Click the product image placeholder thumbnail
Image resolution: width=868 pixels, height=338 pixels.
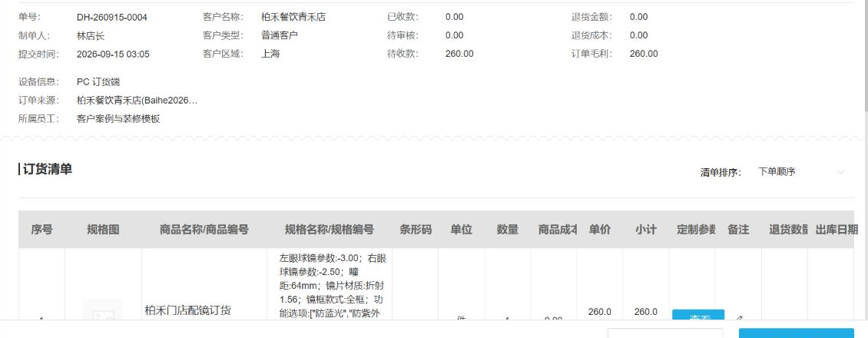[x=103, y=310]
